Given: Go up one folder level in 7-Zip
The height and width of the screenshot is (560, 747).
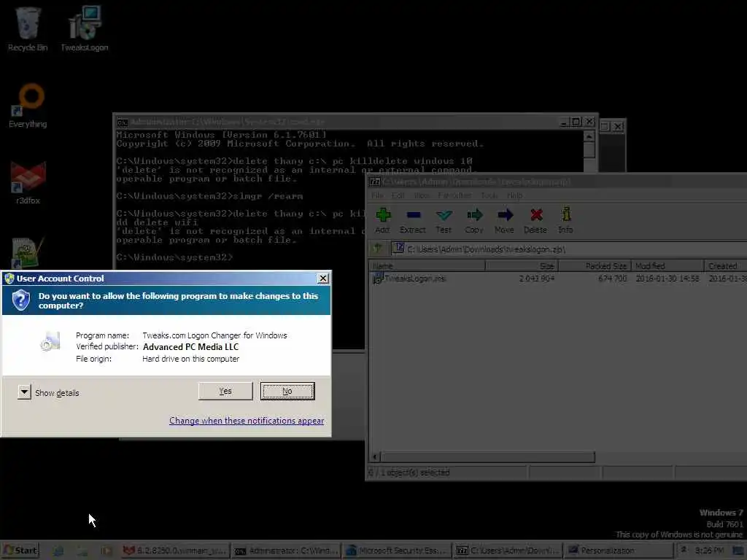Looking at the screenshot, I should pos(378,248).
